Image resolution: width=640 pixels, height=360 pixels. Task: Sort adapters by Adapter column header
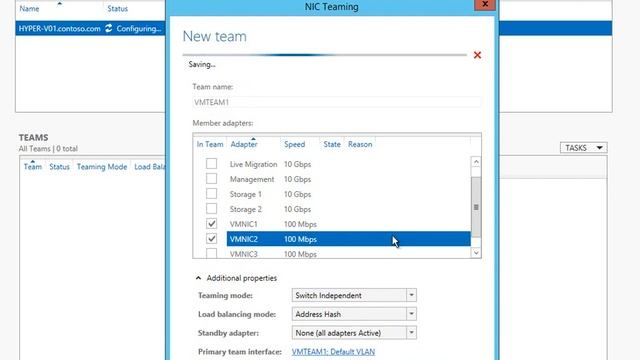click(x=244, y=144)
